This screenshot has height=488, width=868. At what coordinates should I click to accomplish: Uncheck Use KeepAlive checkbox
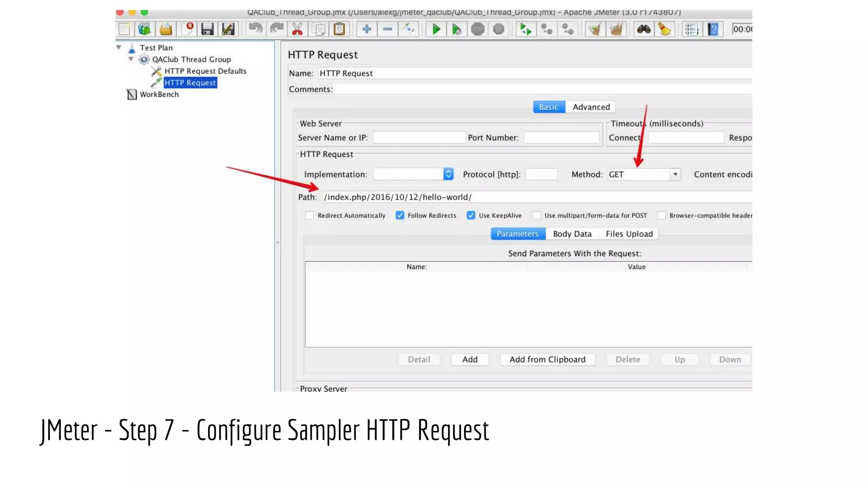click(471, 215)
